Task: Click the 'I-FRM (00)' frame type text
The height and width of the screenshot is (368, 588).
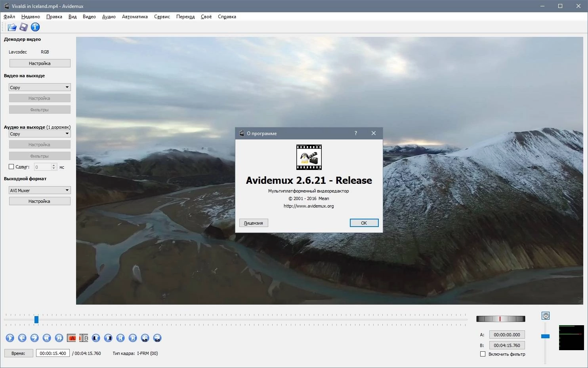Action: pyautogui.click(x=147, y=353)
